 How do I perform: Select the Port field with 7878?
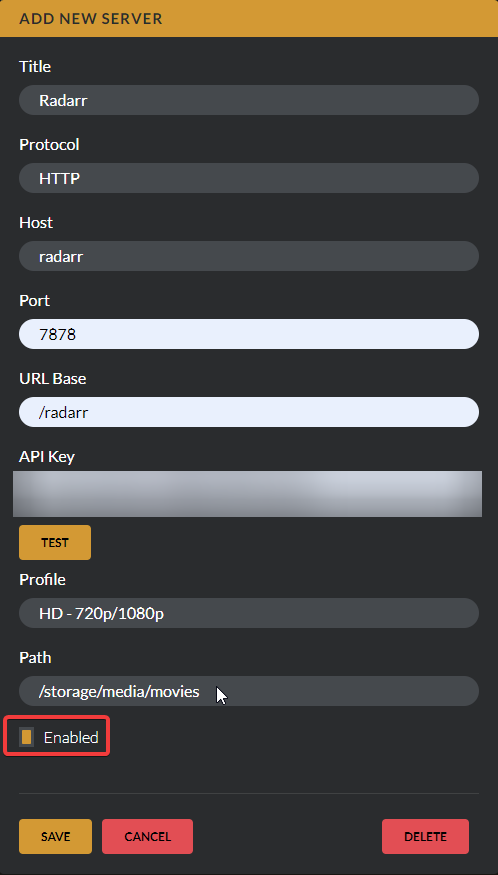pos(249,334)
